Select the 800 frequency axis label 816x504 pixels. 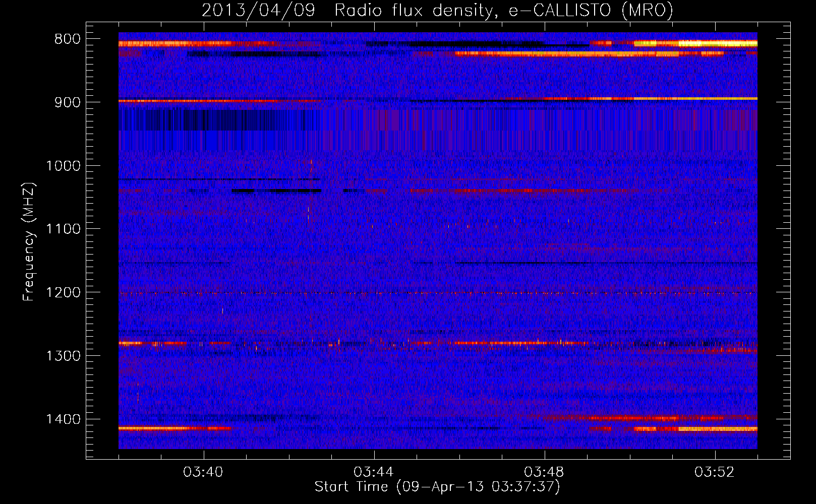pos(67,39)
